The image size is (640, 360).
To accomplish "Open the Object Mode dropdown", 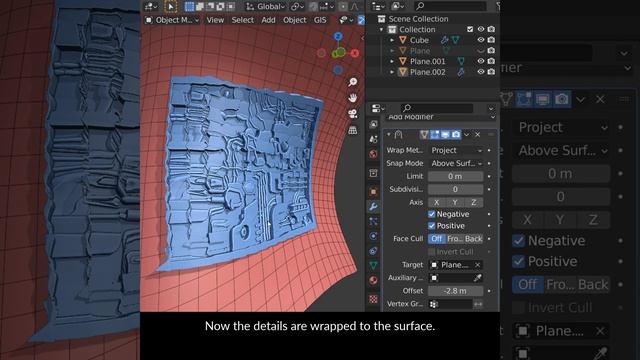I will (172, 20).
